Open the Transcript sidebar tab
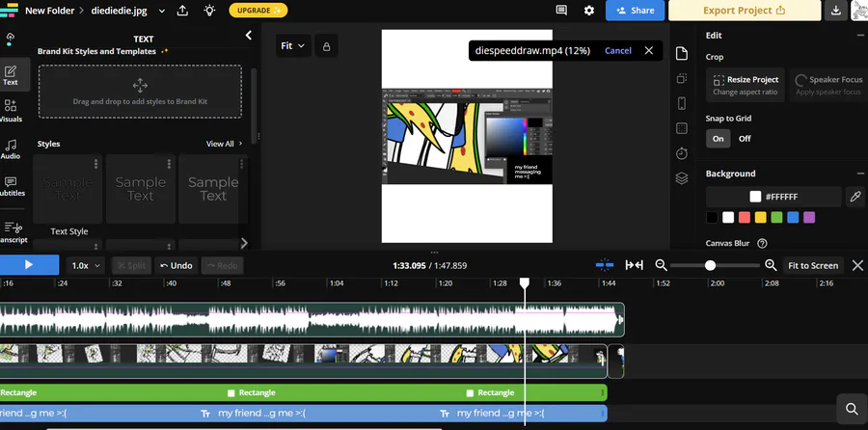This screenshot has width=868, height=430. (x=13, y=232)
